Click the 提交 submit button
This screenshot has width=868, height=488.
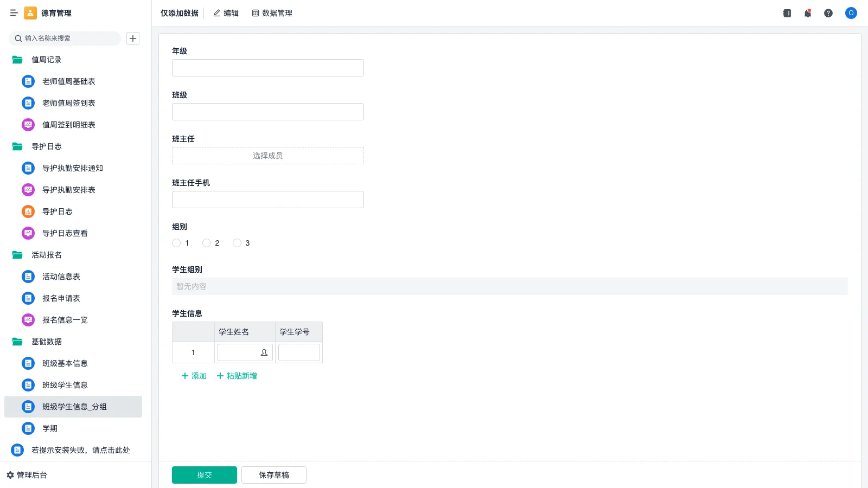(204, 474)
